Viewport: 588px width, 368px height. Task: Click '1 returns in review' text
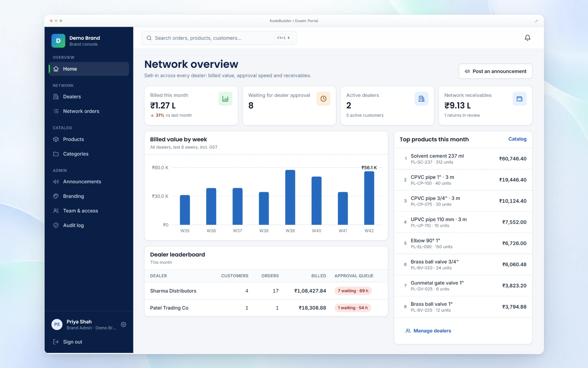(462, 115)
